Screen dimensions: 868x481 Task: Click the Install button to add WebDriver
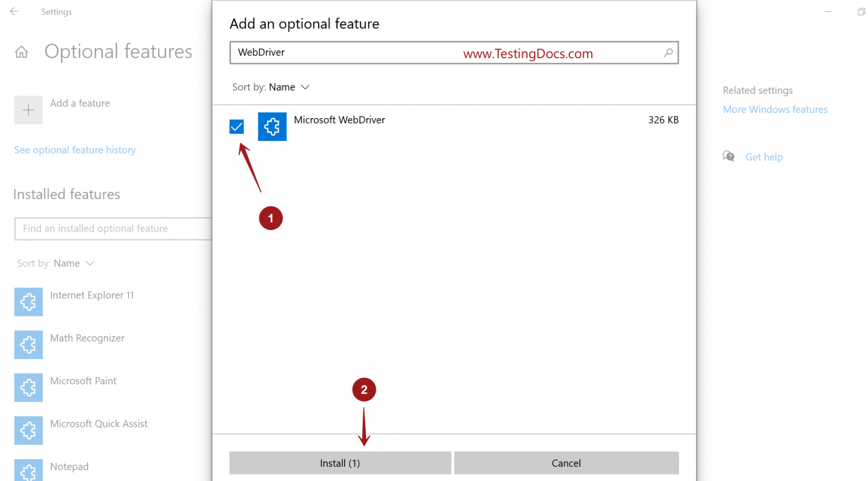pos(340,463)
